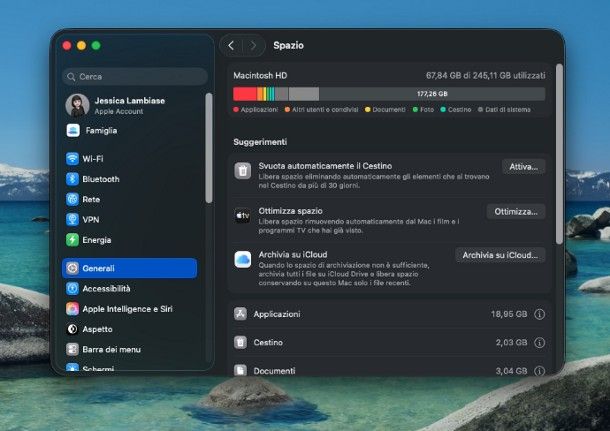Click the Applicazioni app store icon

tap(240, 314)
